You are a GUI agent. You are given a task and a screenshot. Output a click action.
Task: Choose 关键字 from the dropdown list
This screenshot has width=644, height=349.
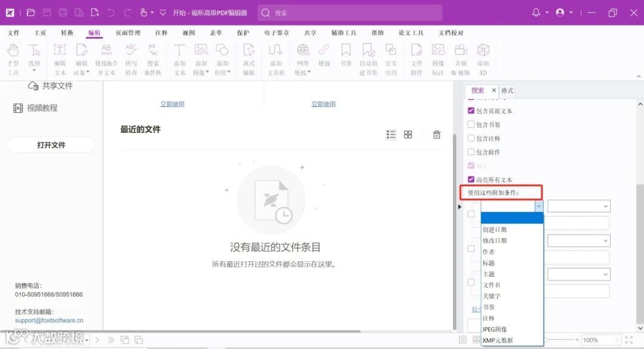click(512, 296)
